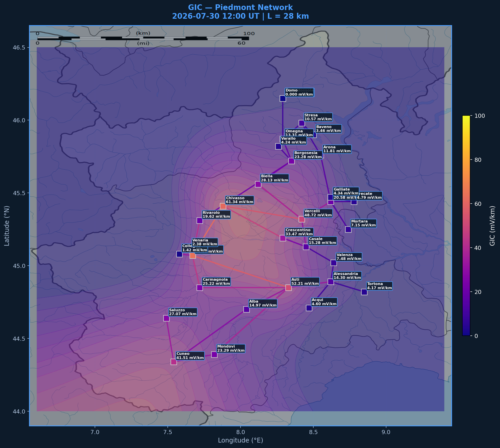Click the Saluzzo station square marker
Screen dimensions: 500x448
coord(166,318)
